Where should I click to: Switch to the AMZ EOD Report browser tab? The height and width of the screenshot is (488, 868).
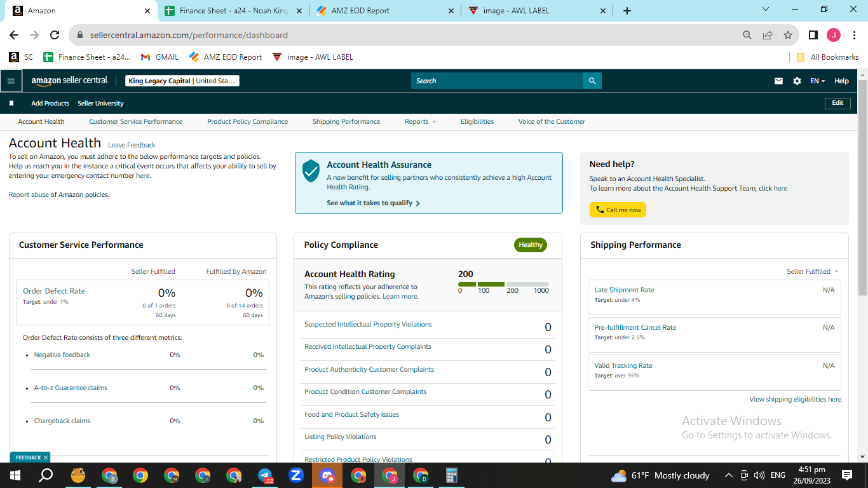(x=386, y=11)
